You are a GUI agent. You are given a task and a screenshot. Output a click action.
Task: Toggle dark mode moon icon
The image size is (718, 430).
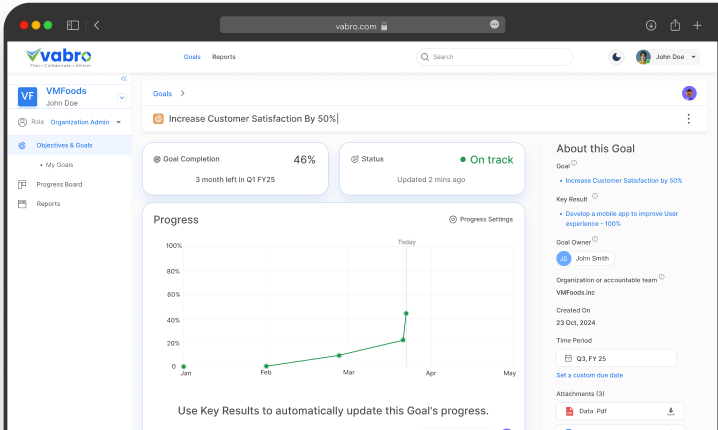616,57
